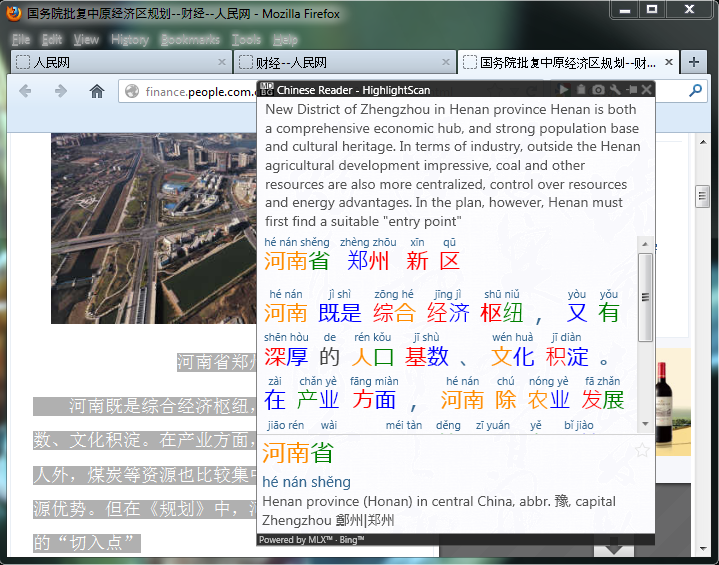Open the Help menu

(x=285, y=40)
